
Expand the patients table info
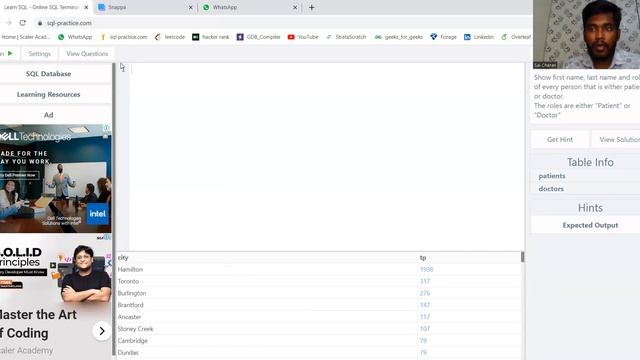pyautogui.click(x=552, y=176)
